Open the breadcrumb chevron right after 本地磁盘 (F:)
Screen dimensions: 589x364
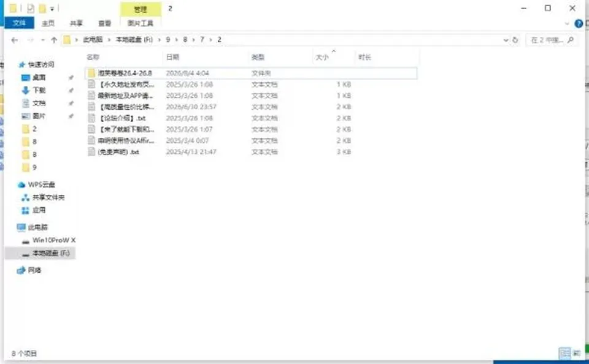coord(160,40)
